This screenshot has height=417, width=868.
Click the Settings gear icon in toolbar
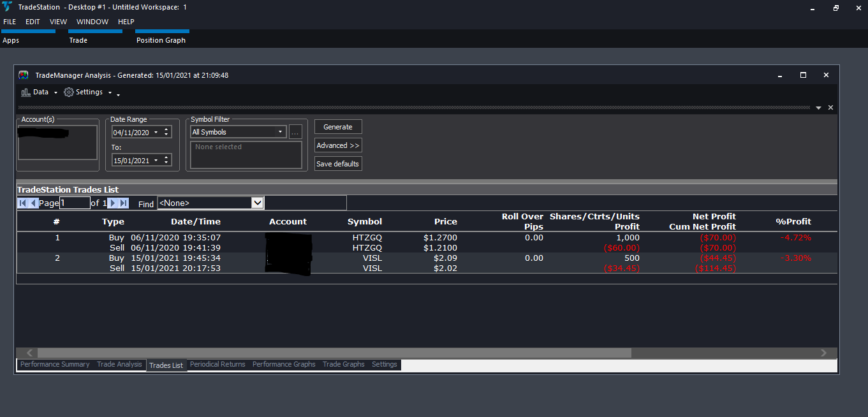69,92
